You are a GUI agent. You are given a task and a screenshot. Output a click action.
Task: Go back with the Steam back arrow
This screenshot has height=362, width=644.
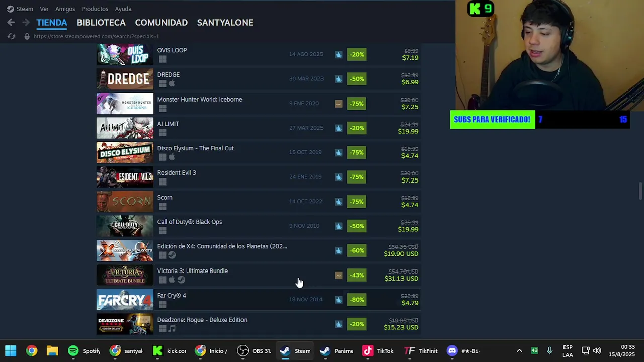tap(11, 22)
